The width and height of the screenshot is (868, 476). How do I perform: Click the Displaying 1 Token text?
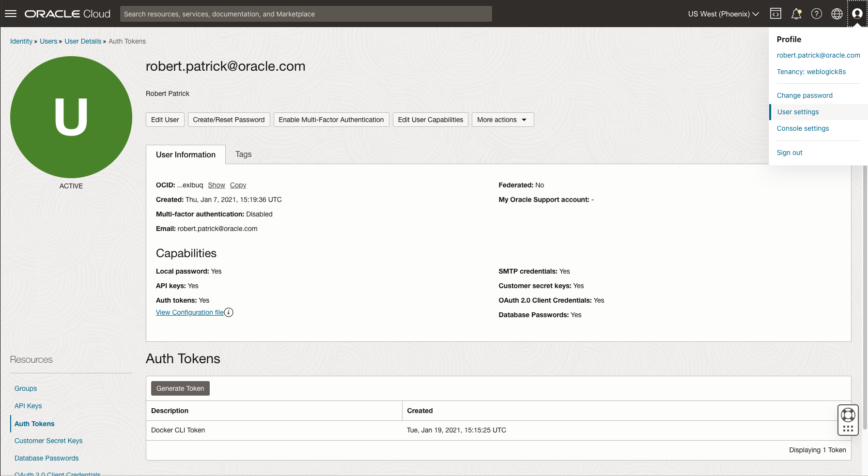[817, 450]
